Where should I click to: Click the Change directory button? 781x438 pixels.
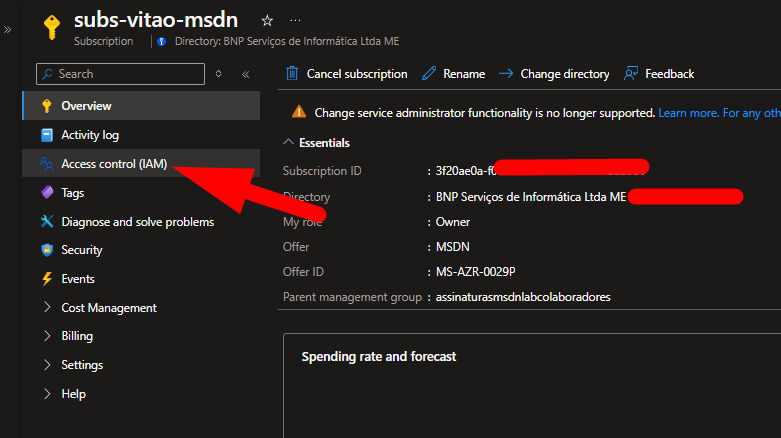pos(554,74)
